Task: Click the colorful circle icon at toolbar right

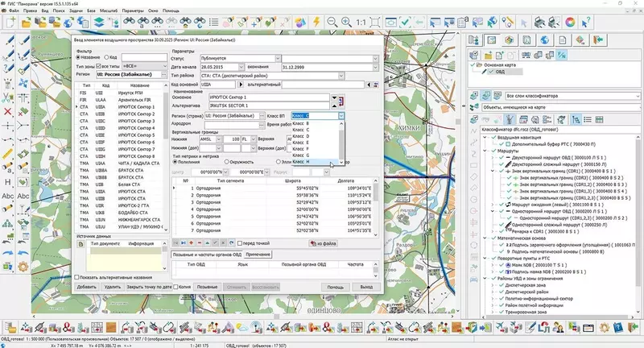Action: (570, 22)
